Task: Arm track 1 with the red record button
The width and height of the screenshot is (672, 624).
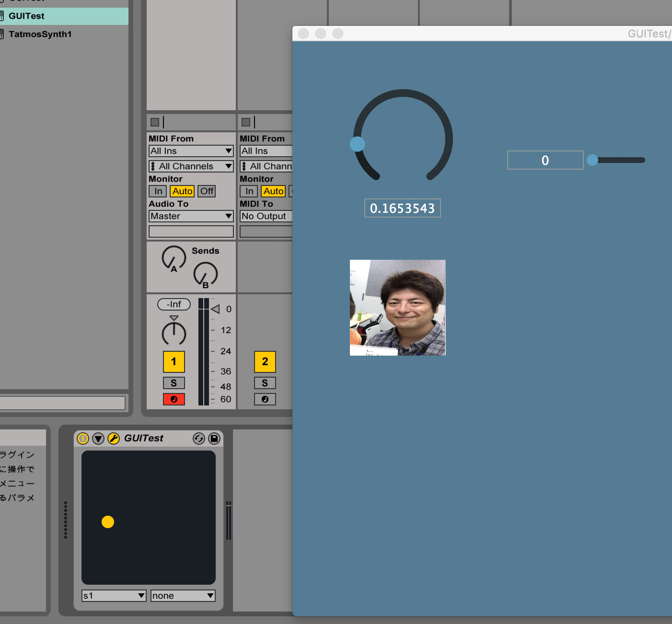Action: (x=174, y=399)
